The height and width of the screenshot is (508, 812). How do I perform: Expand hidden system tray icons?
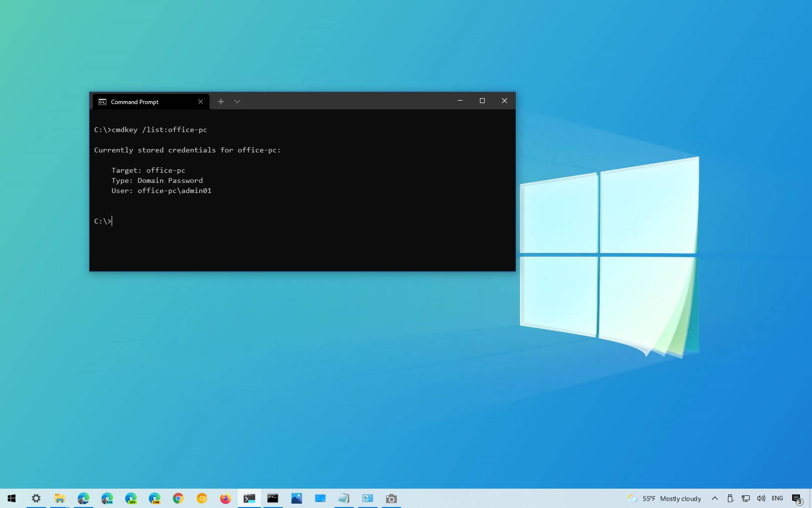click(714, 498)
